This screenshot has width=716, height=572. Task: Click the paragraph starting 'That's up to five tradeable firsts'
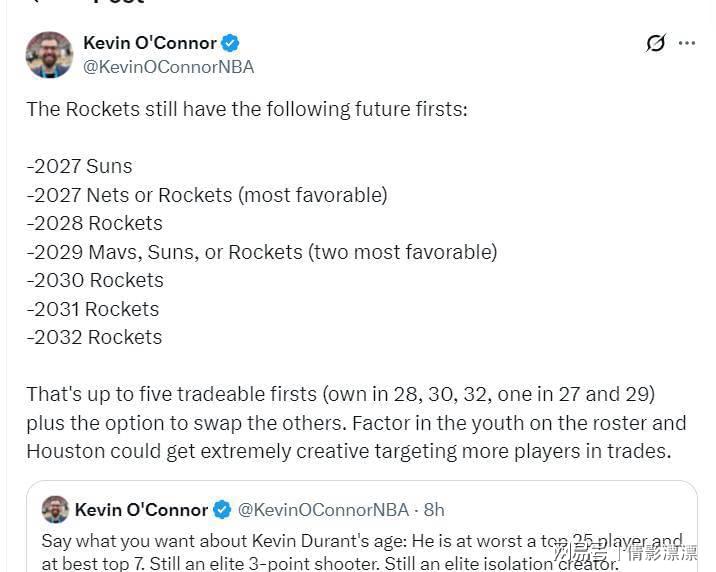356,423
